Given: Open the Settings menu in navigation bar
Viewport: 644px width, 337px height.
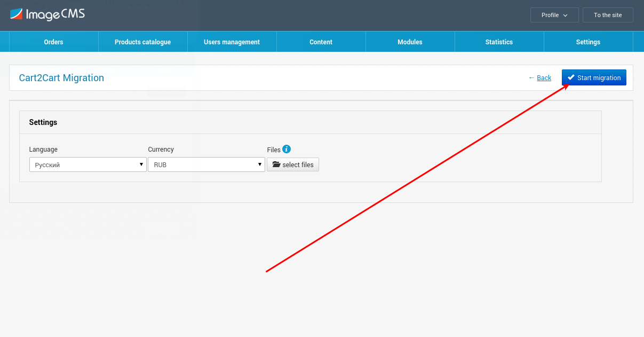Looking at the screenshot, I should [x=589, y=42].
